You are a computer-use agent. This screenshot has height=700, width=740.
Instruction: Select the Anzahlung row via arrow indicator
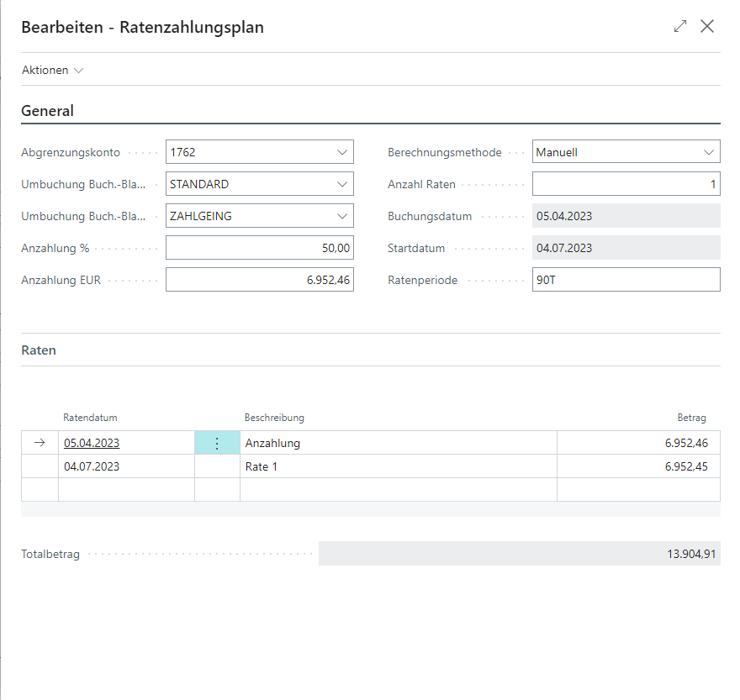click(40, 443)
